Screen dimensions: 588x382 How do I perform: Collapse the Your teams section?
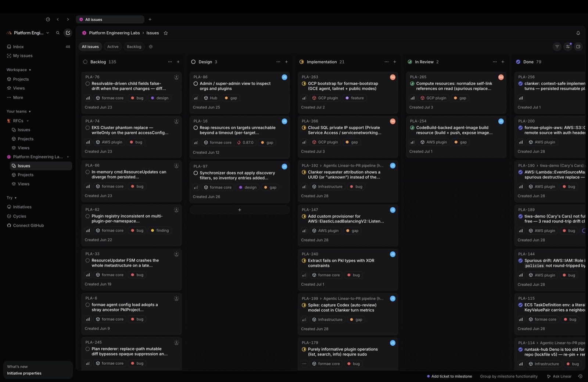[19, 111]
